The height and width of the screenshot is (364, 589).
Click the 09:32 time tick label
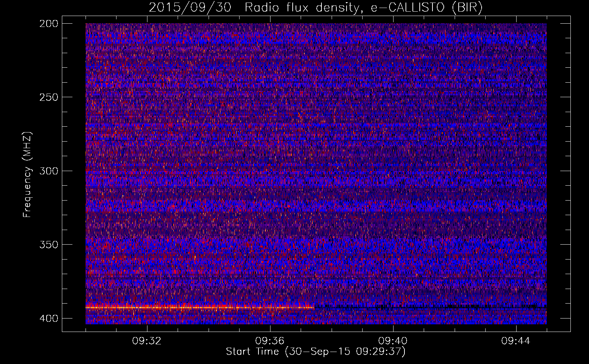147,341
